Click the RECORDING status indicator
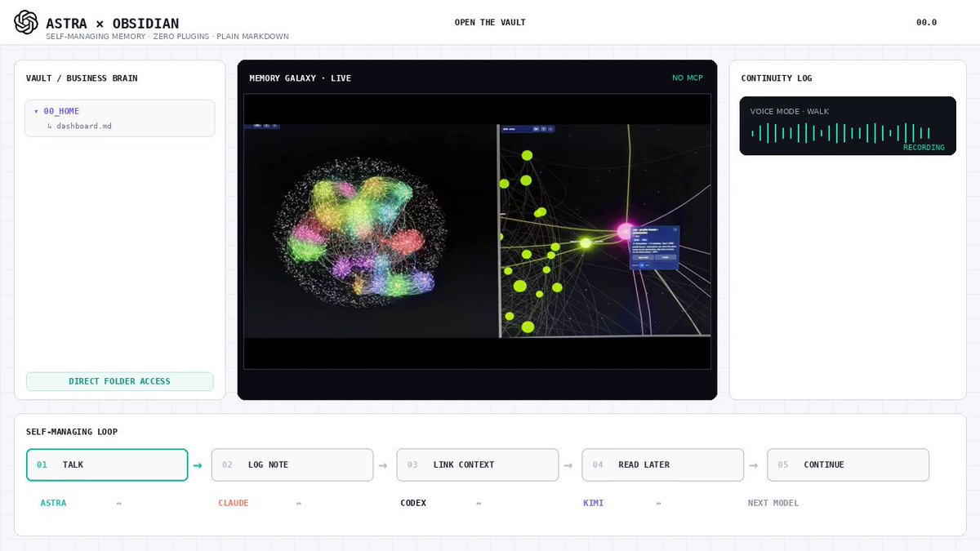Image resolution: width=980 pixels, height=551 pixels. (924, 148)
